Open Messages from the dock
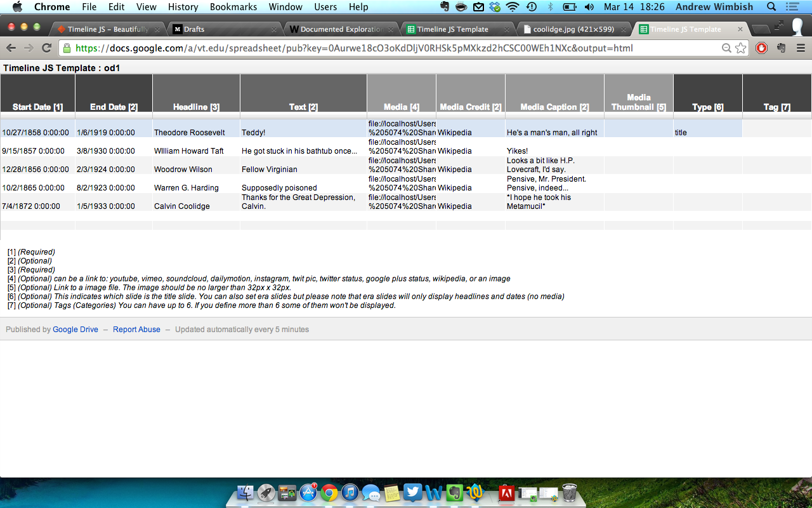The width and height of the screenshot is (812, 508). coord(370,493)
